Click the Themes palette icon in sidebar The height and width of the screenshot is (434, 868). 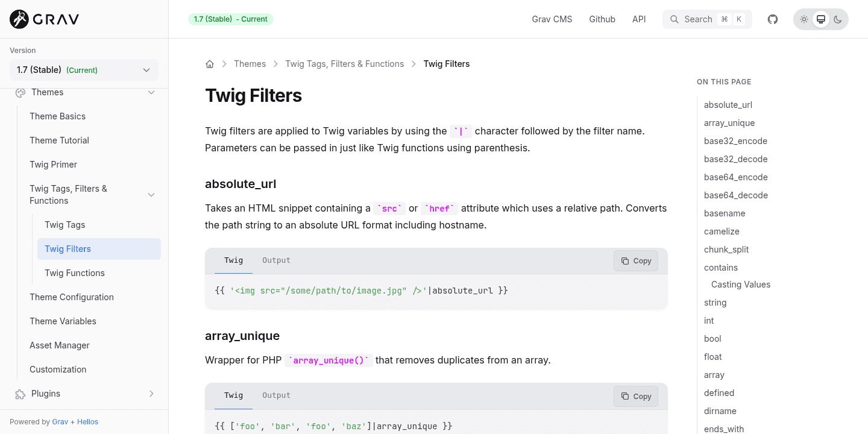20,92
